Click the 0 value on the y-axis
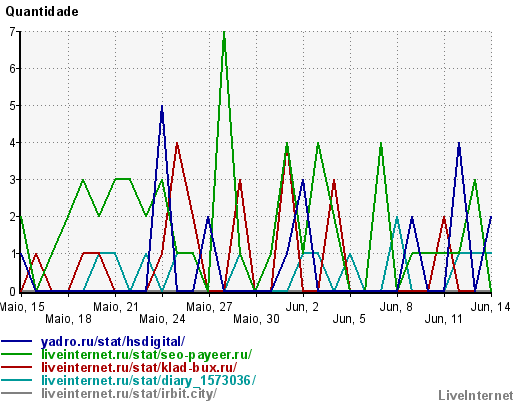Viewport: 520px width, 405px height. (12, 292)
